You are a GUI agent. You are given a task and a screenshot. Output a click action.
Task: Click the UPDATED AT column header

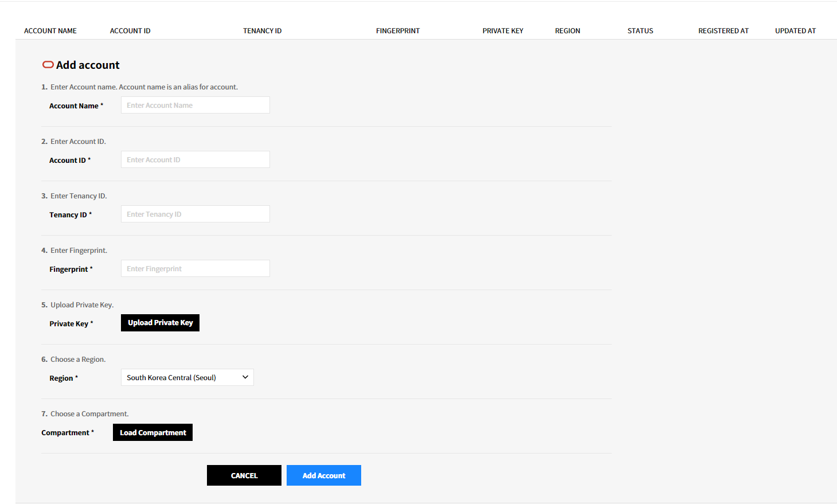tap(795, 31)
